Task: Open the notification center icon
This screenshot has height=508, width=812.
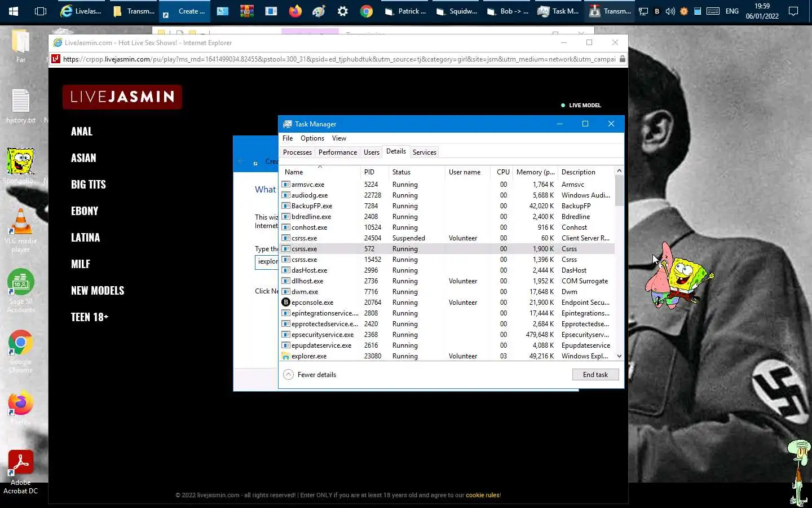Action: pos(793,11)
